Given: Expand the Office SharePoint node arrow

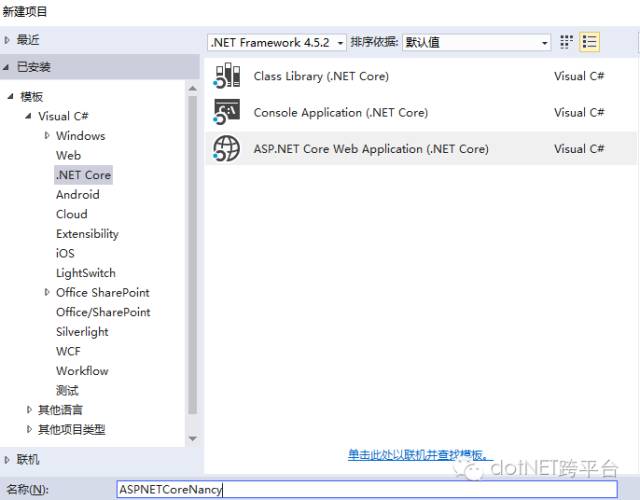Looking at the screenshot, I should click(x=47, y=292).
